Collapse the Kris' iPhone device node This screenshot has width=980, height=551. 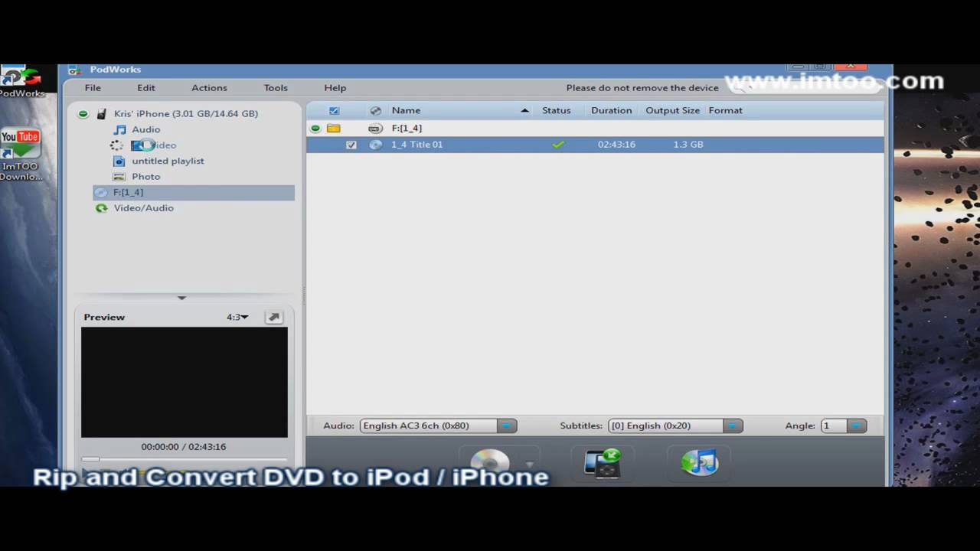[83, 114]
